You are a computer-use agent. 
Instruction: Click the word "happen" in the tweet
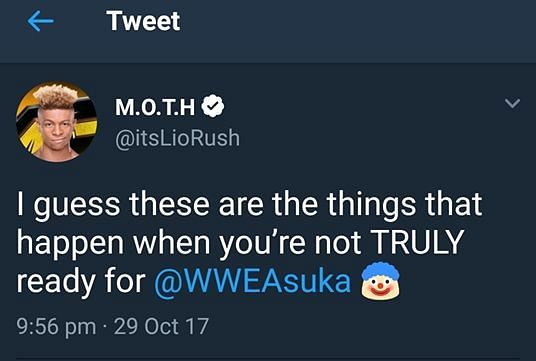pyautogui.click(x=70, y=244)
